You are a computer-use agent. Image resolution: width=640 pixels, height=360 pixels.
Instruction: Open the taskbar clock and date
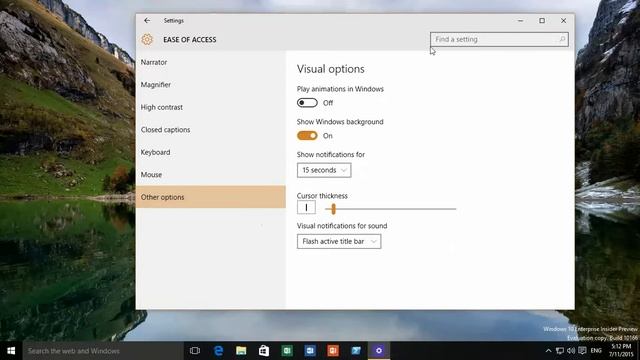click(x=622, y=351)
